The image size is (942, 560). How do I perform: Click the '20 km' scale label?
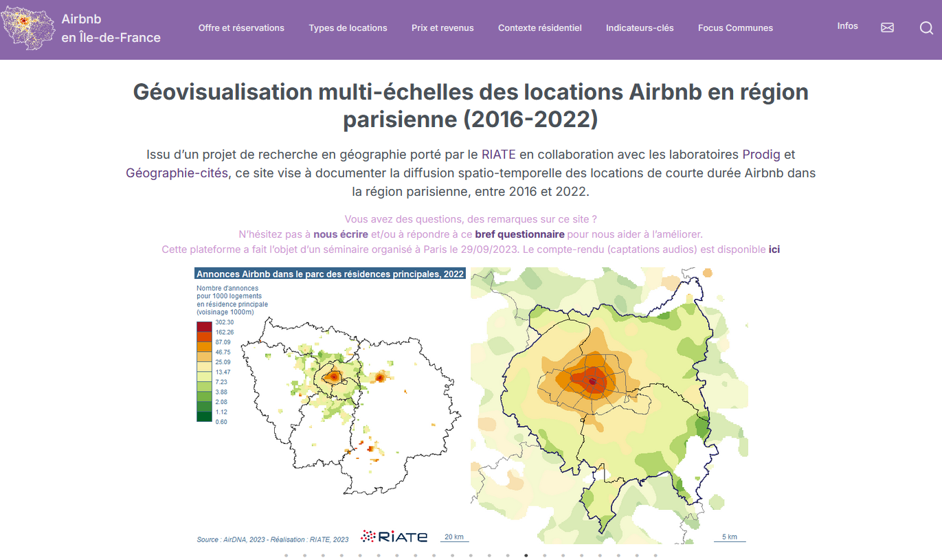(x=454, y=537)
